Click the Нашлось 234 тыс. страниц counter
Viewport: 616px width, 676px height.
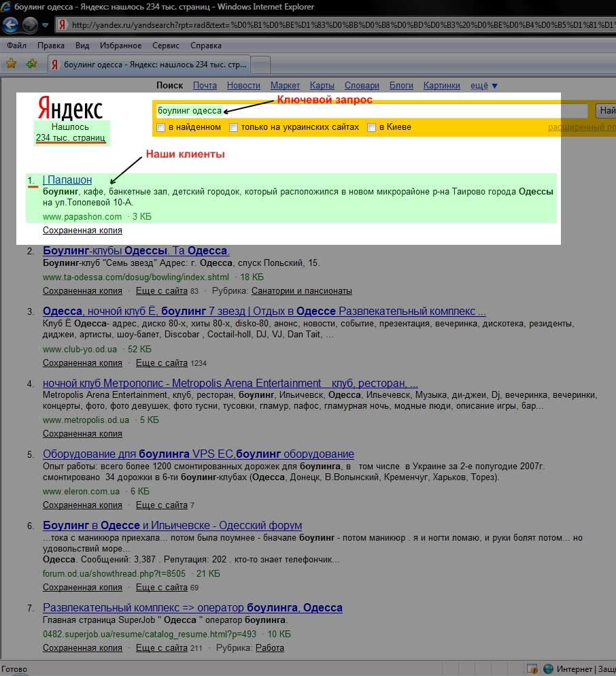point(70,133)
